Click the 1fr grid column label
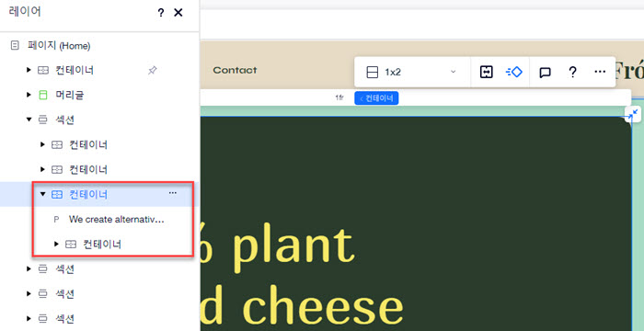644x331 pixels. click(339, 98)
